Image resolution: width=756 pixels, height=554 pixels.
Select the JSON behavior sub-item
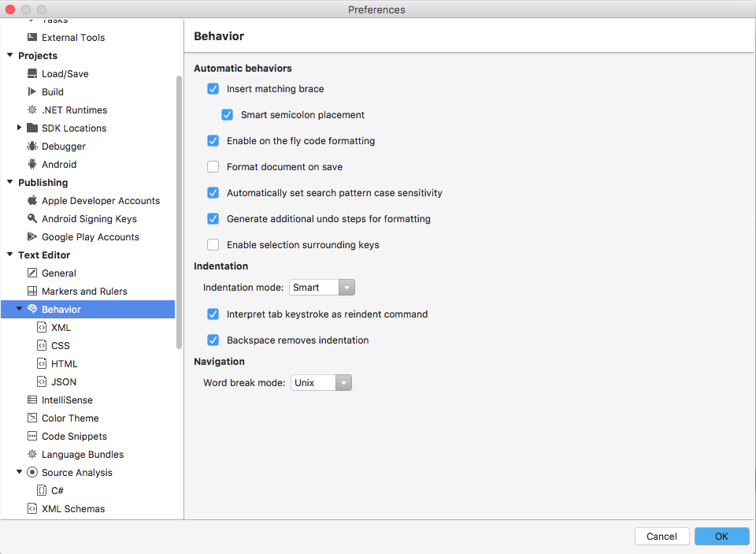(64, 381)
